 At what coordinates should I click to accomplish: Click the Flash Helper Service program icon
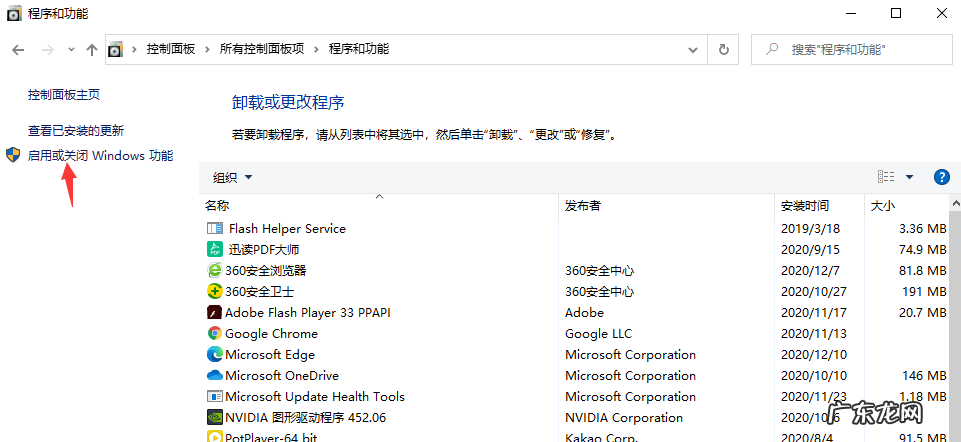[x=215, y=229]
